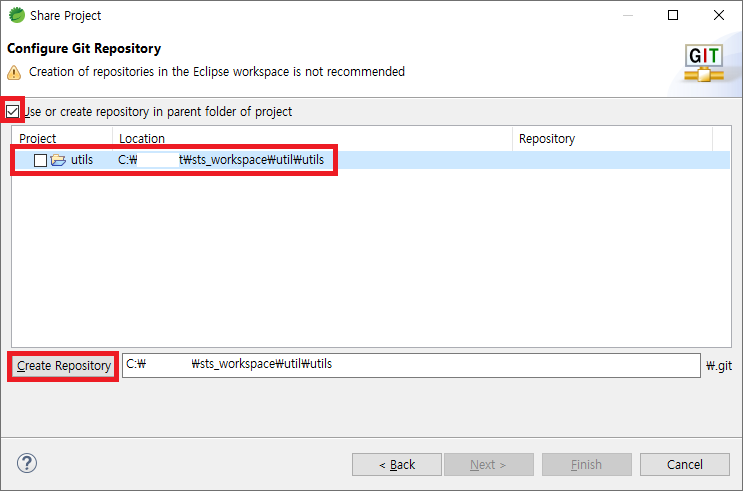Screen dimensions: 743x491
Task: Open help via question mark icon
Action: [x=27, y=463]
